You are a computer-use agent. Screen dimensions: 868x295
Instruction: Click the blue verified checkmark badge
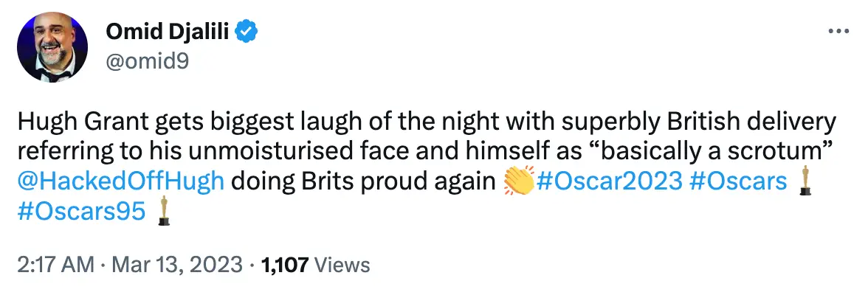246,32
